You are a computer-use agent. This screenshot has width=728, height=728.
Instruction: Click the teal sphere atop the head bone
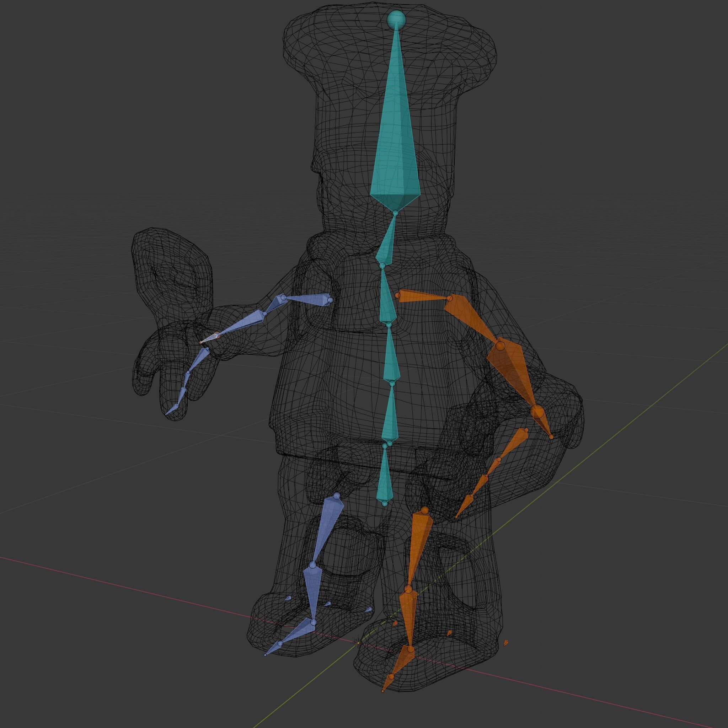(396, 18)
